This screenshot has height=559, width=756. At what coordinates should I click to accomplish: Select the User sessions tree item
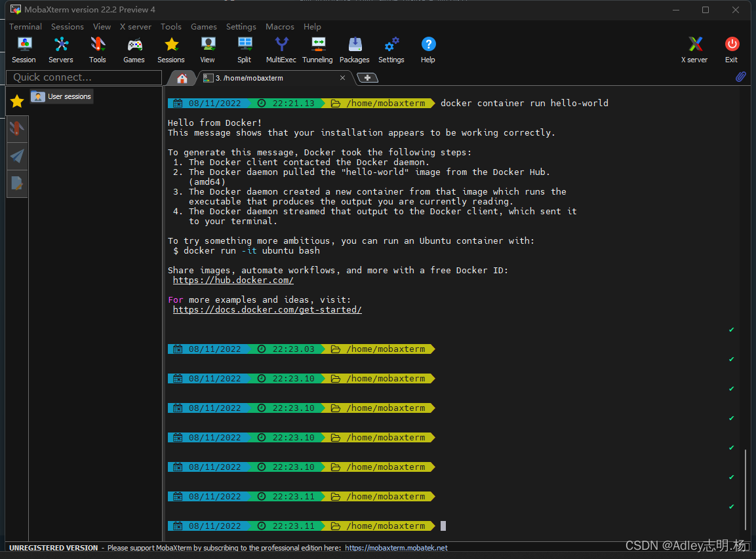click(x=61, y=96)
